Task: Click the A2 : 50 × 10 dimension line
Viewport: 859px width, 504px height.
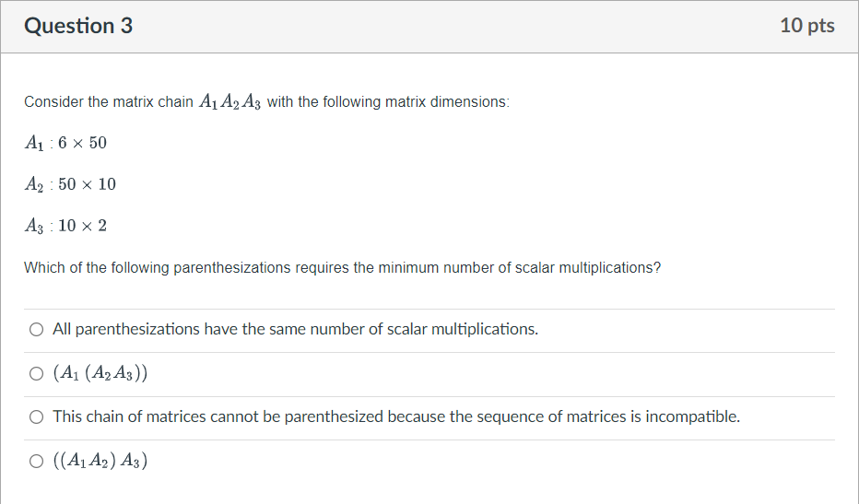Action: click(70, 184)
